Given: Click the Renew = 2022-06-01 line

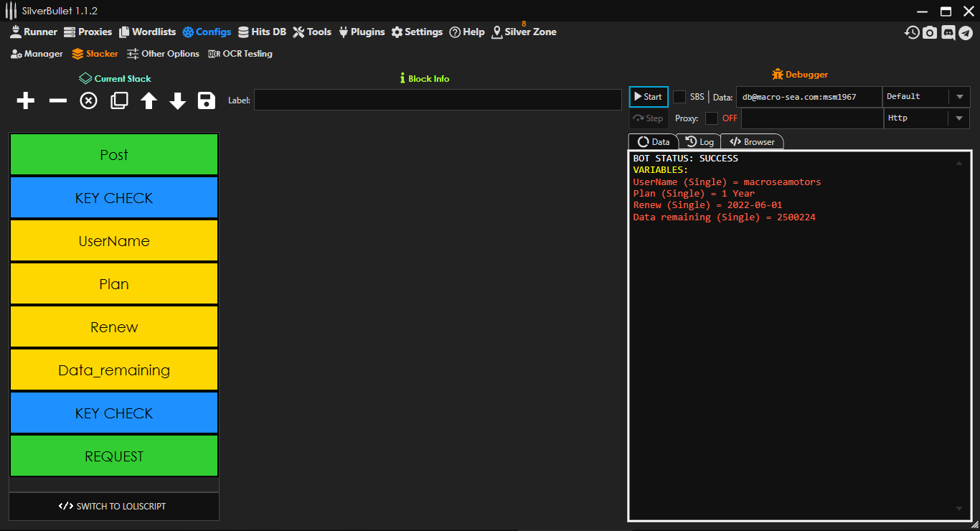Looking at the screenshot, I should coord(707,205).
